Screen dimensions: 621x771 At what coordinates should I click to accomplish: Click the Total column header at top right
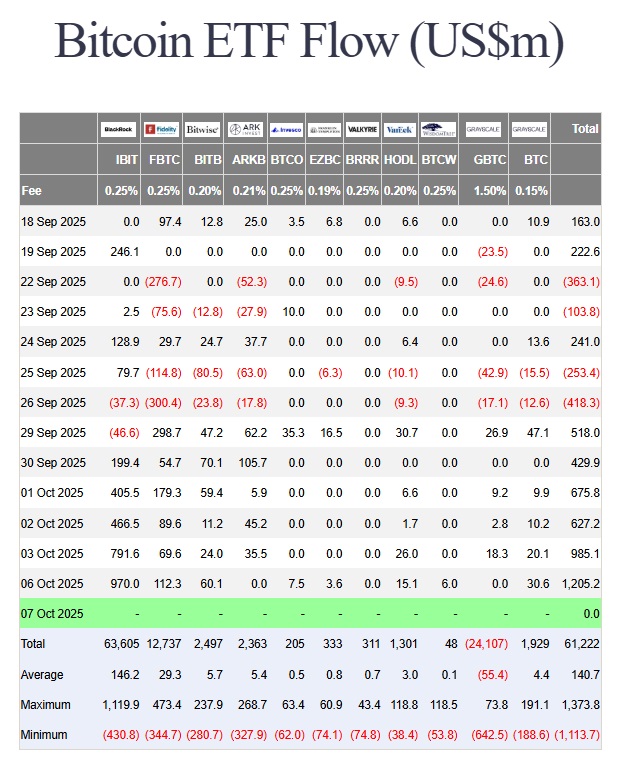coord(585,129)
